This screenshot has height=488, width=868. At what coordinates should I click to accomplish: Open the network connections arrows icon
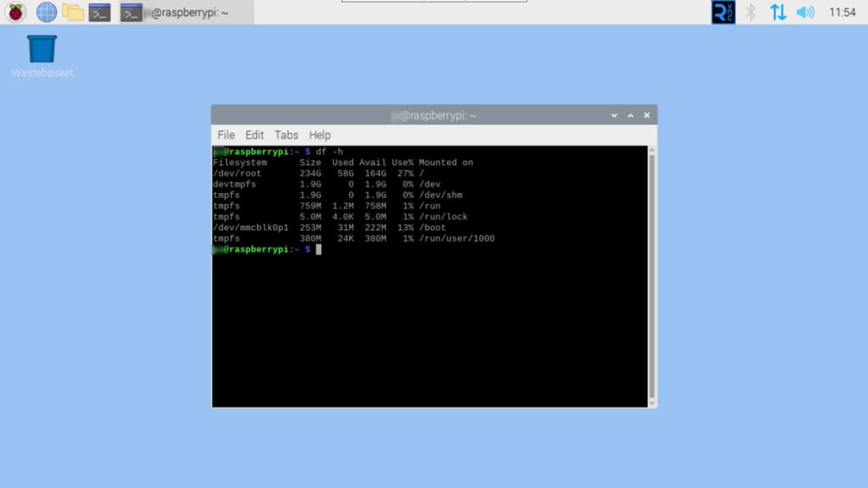(777, 12)
